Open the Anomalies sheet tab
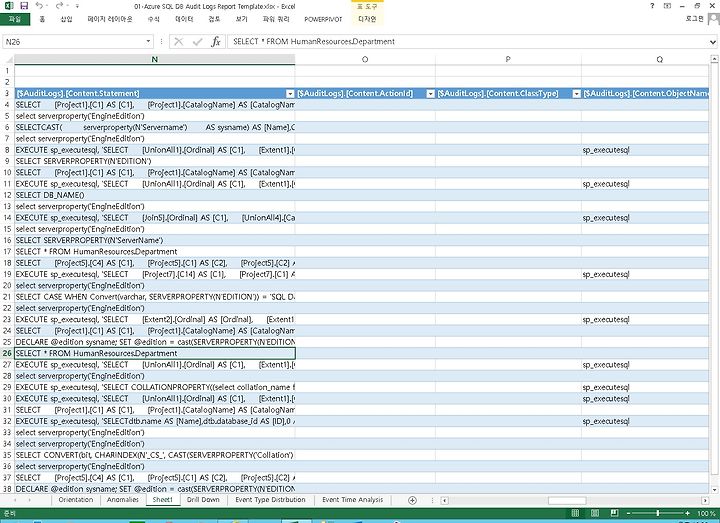Viewport: 720px width, 523px height. point(123,500)
